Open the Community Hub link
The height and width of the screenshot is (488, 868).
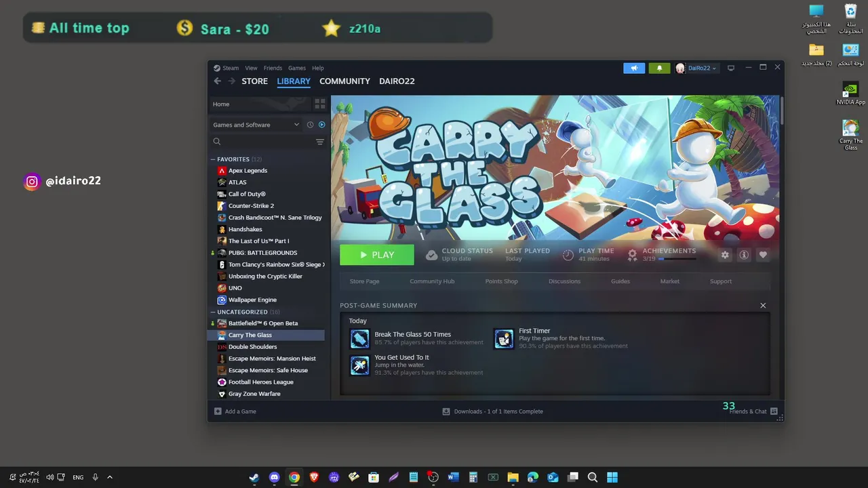pyautogui.click(x=432, y=281)
